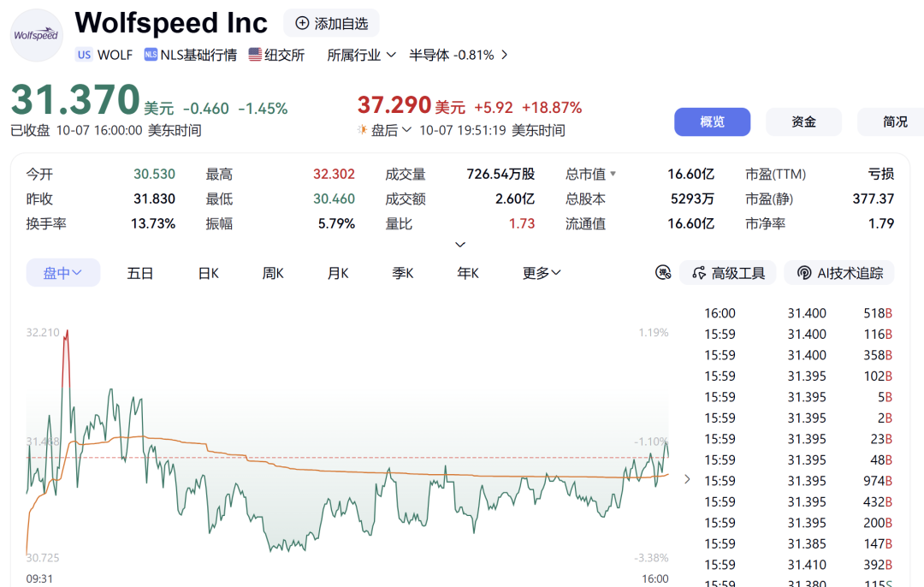924x587 pixels.
Task: Click the closing price 31.370
Action: point(75,99)
